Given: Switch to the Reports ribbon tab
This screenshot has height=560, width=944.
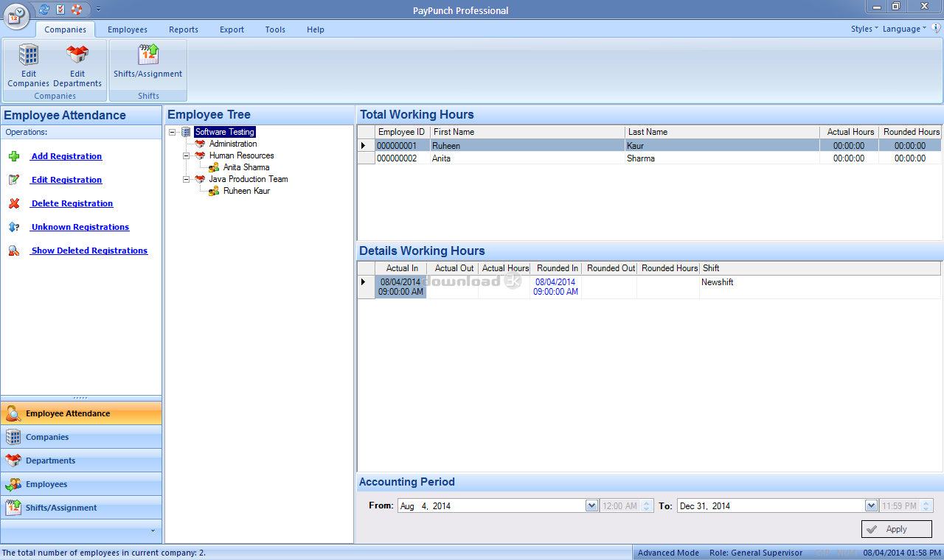Looking at the screenshot, I should click(183, 29).
